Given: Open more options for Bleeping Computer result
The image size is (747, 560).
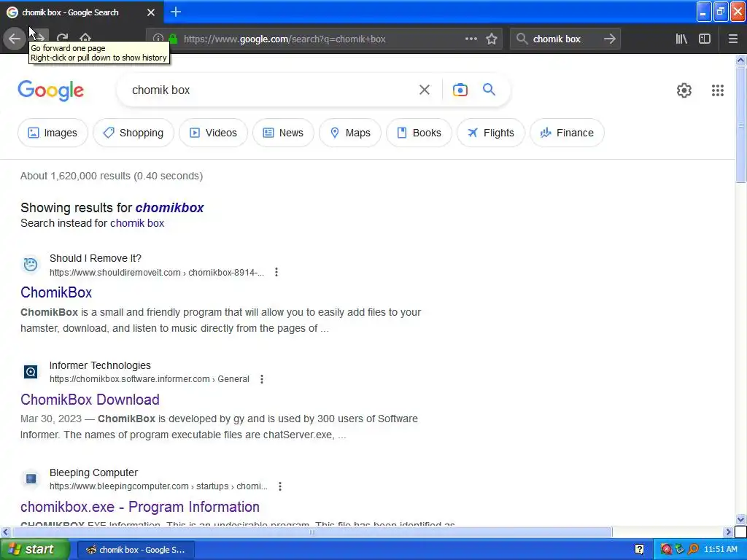Looking at the screenshot, I should (280, 486).
